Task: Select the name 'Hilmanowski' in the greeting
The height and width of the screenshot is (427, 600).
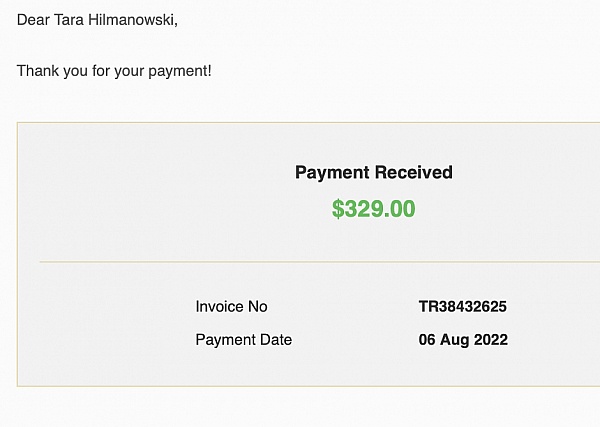Action: (131, 20)
